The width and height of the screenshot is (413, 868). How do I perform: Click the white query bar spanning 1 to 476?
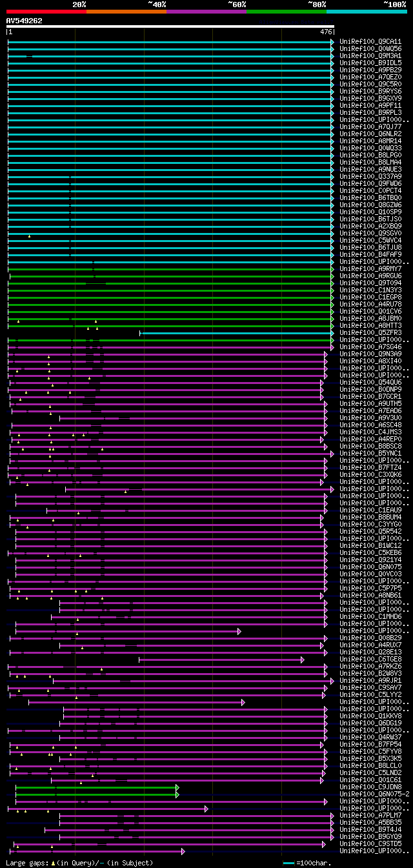tap(170, 26)
